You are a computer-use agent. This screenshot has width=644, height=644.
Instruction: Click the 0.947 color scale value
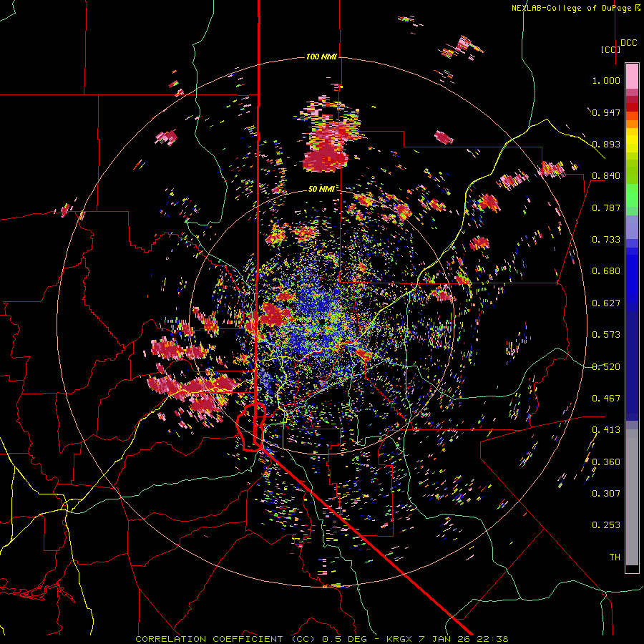tap(606, 112)
